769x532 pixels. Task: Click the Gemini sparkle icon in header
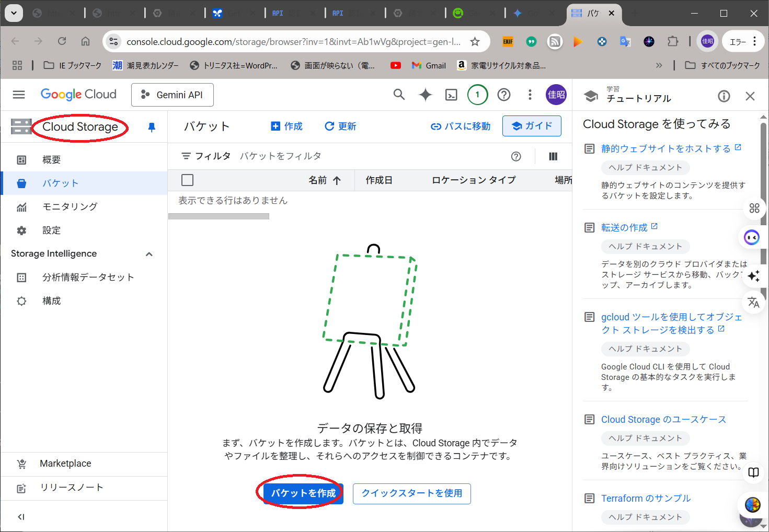pyautogui.click(x=426, y=95)
